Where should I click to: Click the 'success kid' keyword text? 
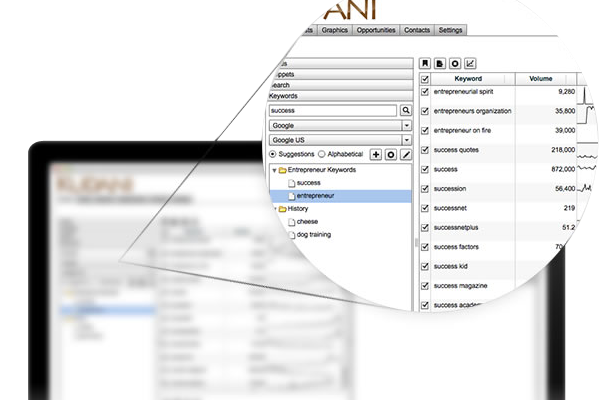point(450,266)
